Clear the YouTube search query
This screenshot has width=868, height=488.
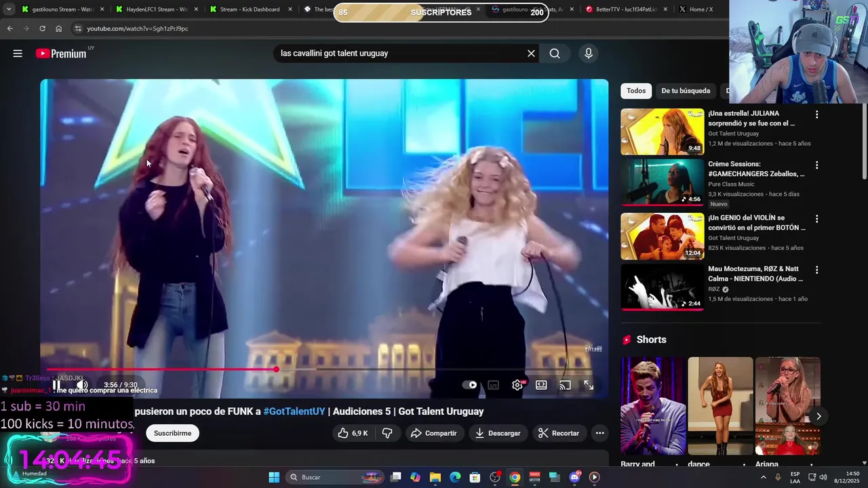(531, 54)
